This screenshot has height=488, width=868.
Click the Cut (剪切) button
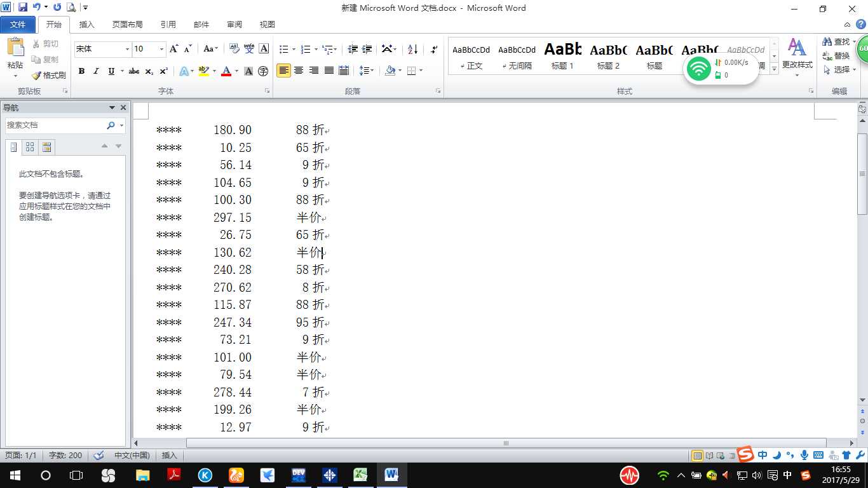point(46,44)
